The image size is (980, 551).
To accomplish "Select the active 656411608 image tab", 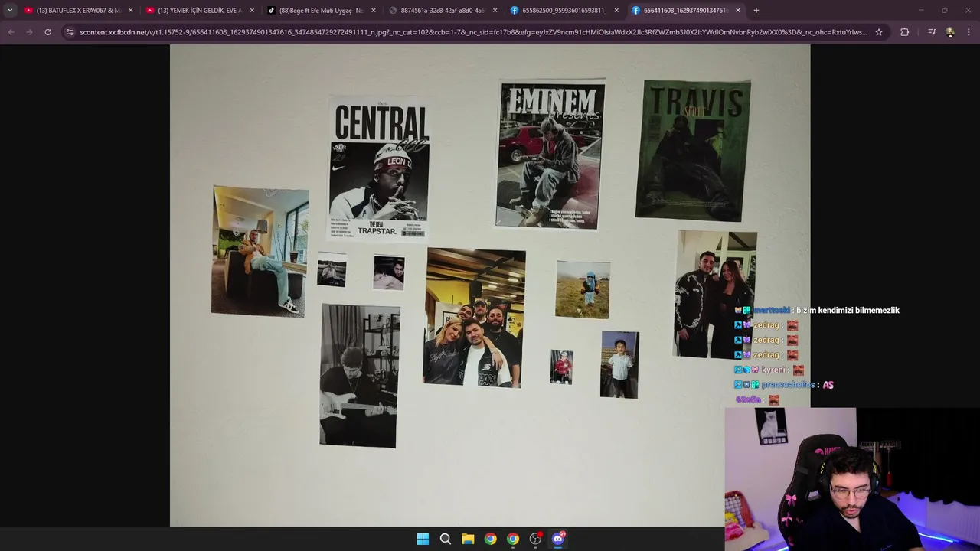I will [x=686, y=10].
